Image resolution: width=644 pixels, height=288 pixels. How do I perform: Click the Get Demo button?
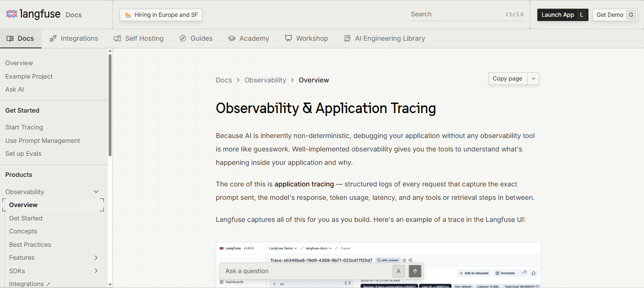(615, 15)
